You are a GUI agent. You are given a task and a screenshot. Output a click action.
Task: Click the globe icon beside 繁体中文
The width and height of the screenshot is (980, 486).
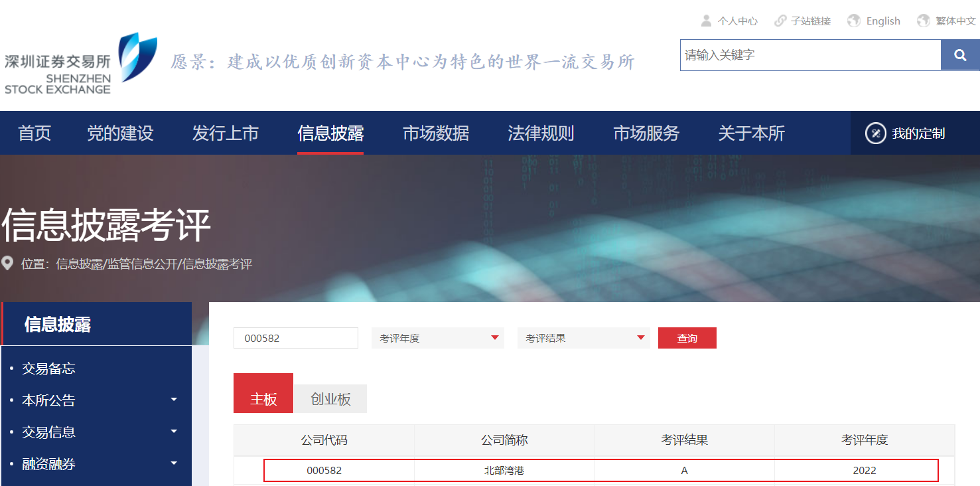[924, 21]
